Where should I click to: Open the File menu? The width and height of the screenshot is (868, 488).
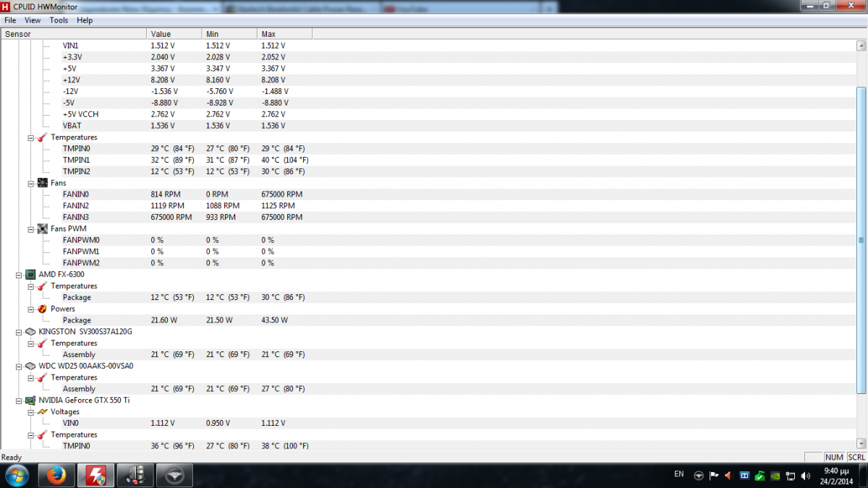10,20
